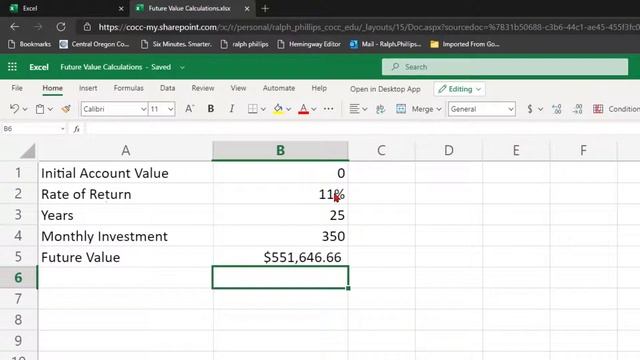Apply accounting dollar format

tap(530, 109)
